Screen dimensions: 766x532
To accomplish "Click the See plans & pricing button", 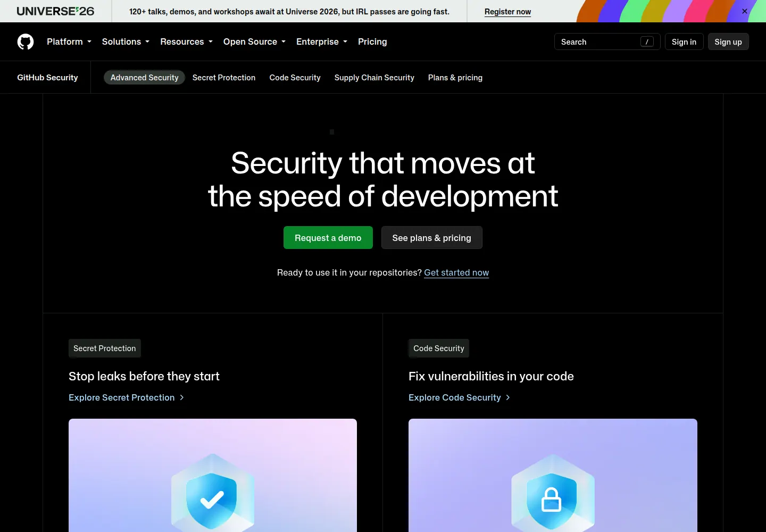I will [x=432, y=238].
